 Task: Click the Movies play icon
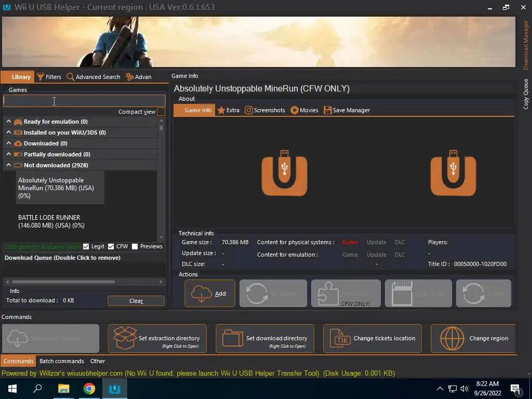coord(294,110)
